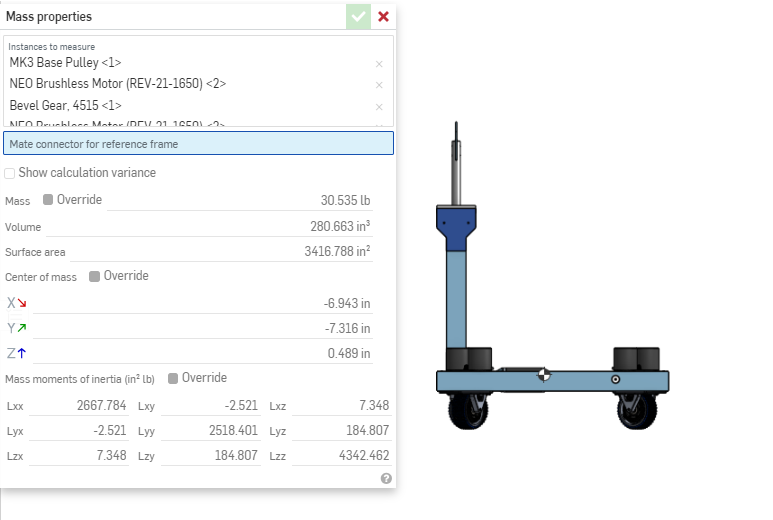This screenshot has height=520, width=773.
Task: Click center of mass marker on model
Action: coord(544,375)
